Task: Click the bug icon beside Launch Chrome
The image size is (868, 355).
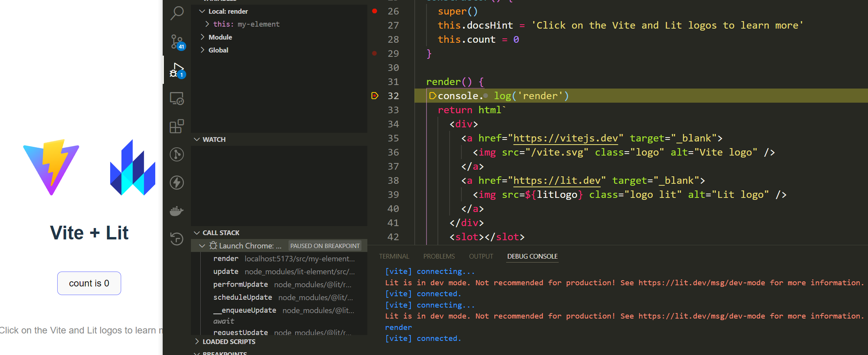Action: 213,245
